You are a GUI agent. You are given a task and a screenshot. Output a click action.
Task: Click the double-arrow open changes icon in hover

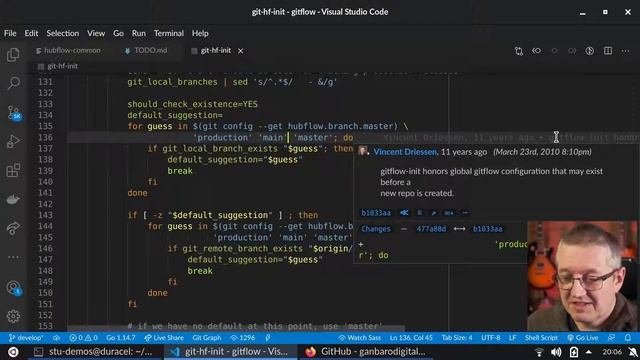coord(404,213)
